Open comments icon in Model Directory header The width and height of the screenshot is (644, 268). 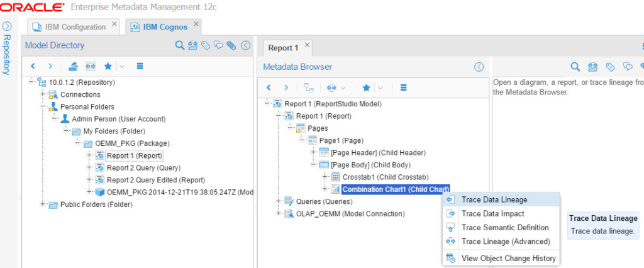click(x=218, y=45)
